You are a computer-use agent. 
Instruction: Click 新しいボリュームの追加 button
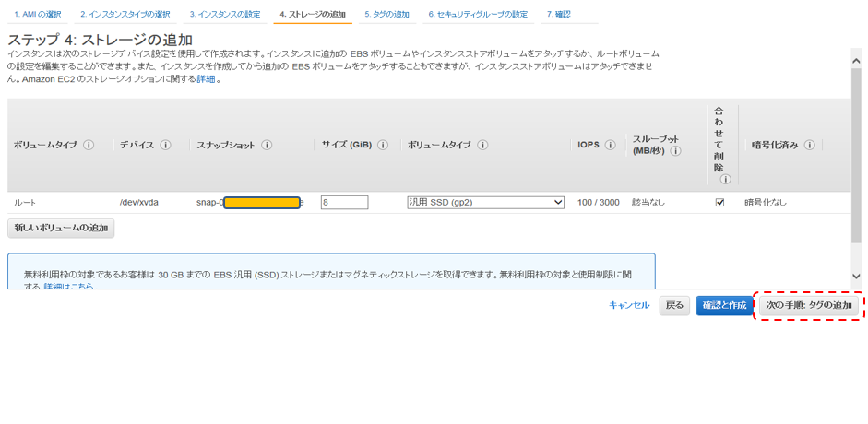(x=61, y=228)
